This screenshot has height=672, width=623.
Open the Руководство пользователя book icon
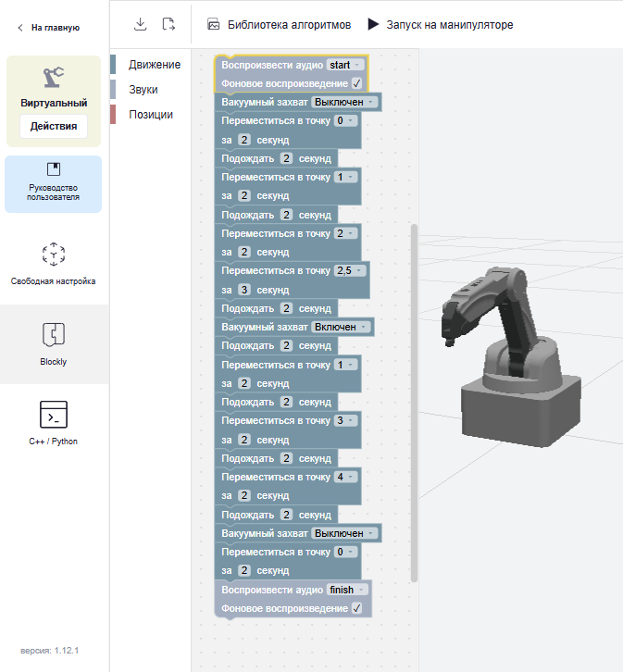pos(54,168)
